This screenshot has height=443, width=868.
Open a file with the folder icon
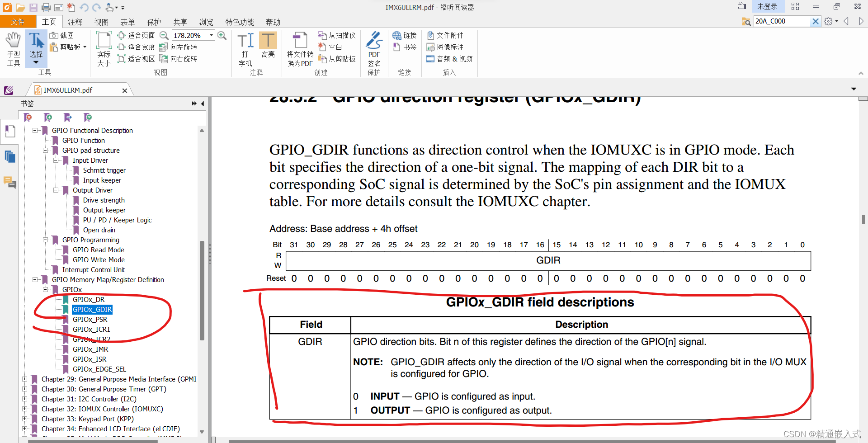point(20,7)
